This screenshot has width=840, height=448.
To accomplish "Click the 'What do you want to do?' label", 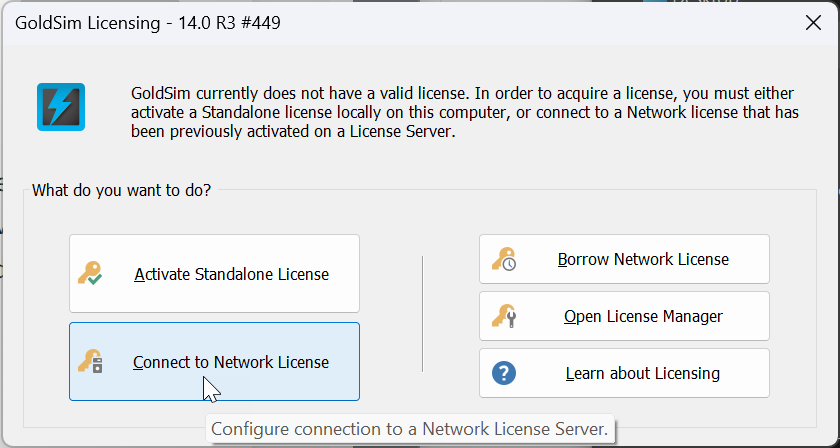I will click(122, 190).
